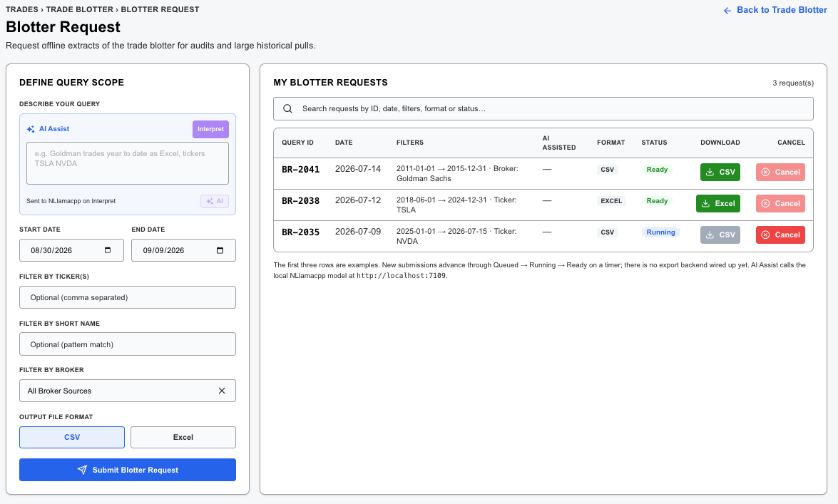Click the Ready status for BR-2041

click(x=657, y=170)
